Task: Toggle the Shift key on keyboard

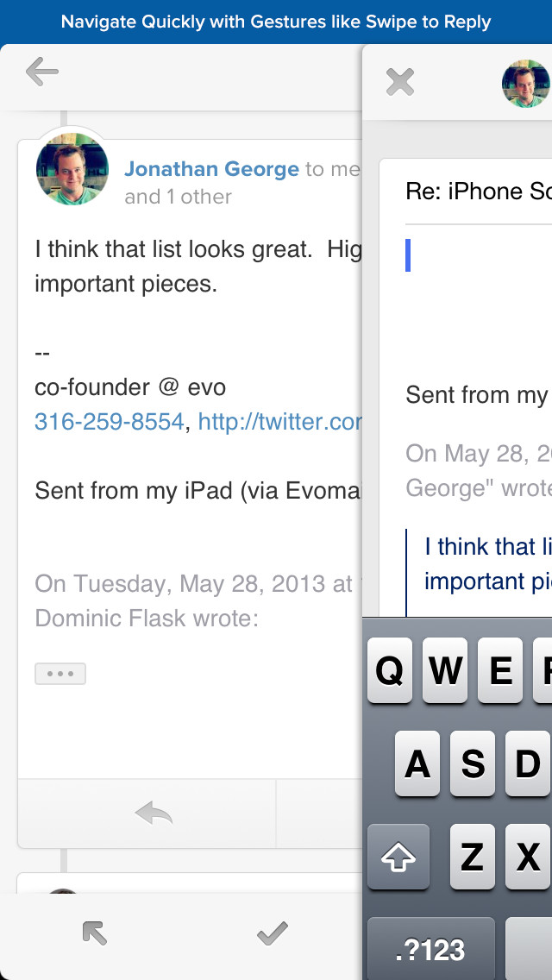Action: (x=398, y=857)
